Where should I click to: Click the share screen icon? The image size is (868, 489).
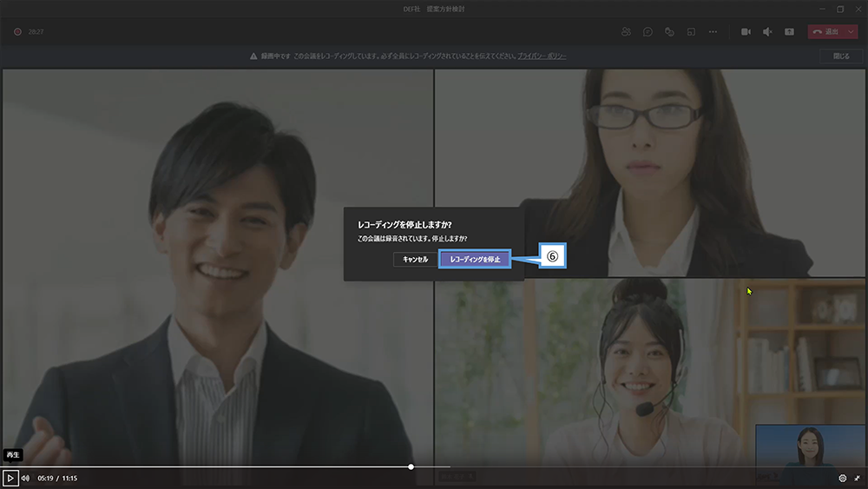point(789,31)
